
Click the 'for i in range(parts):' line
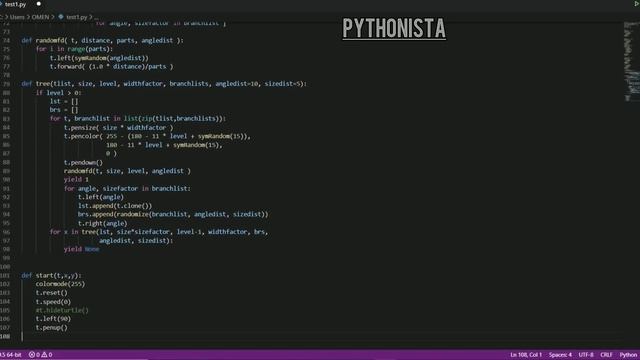pyautogui.click(x=74, y=49)
